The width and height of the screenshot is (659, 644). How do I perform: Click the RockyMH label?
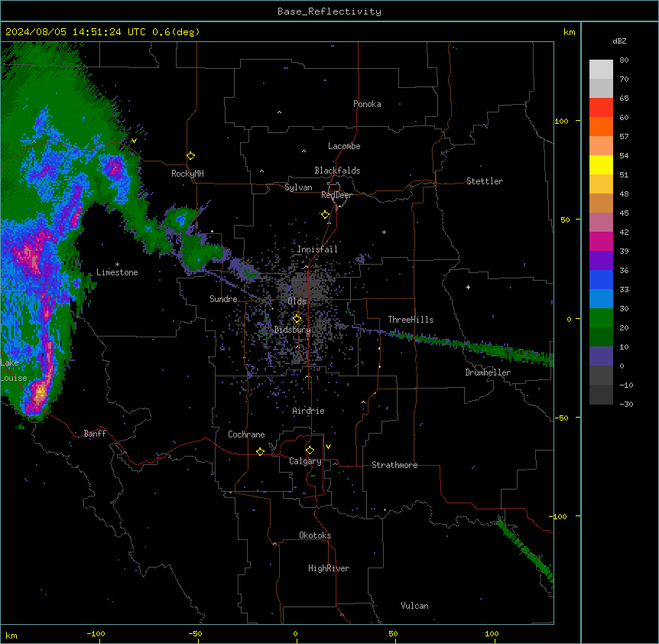pyautogui.click(x=187, y=174)
